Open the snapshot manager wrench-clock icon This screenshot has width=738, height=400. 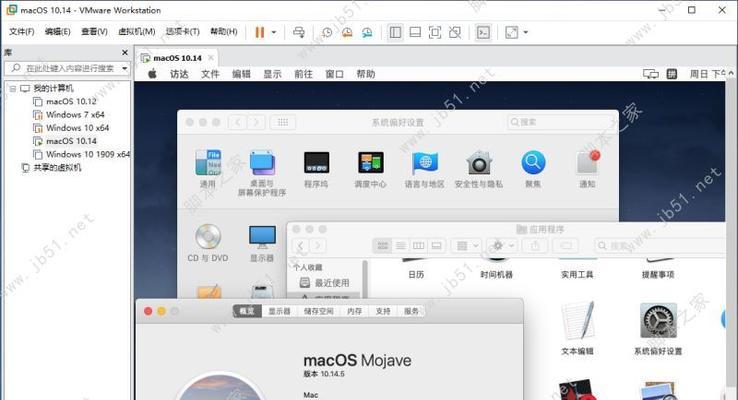[367, 32]
